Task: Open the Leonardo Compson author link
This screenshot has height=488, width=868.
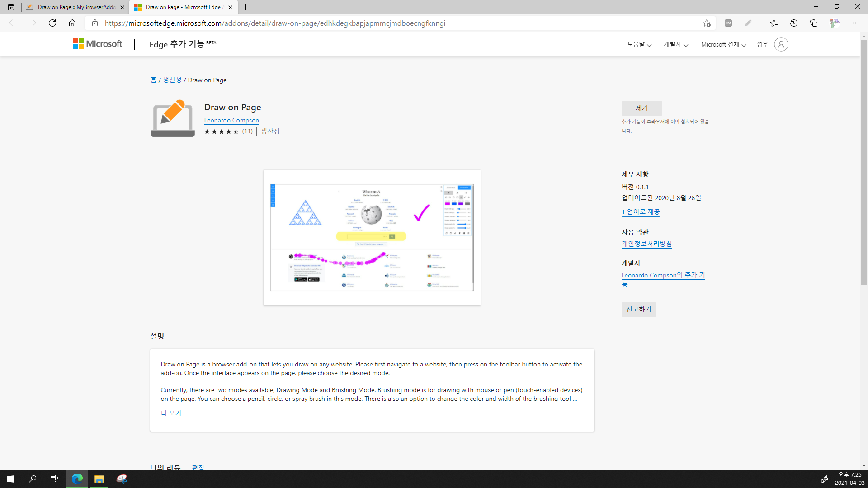Action: click(231, 120)
